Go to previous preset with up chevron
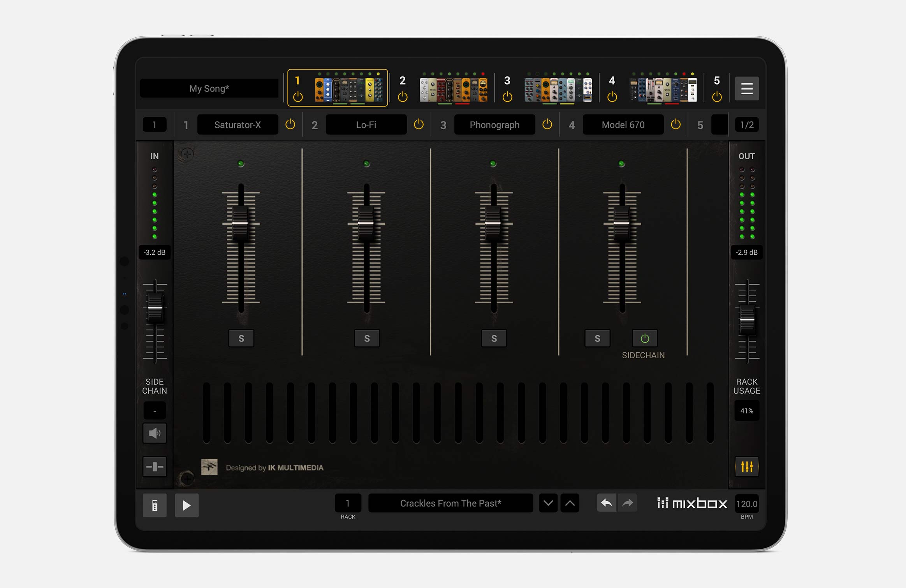Screen dimensions: 906x588 coord(570,503)
